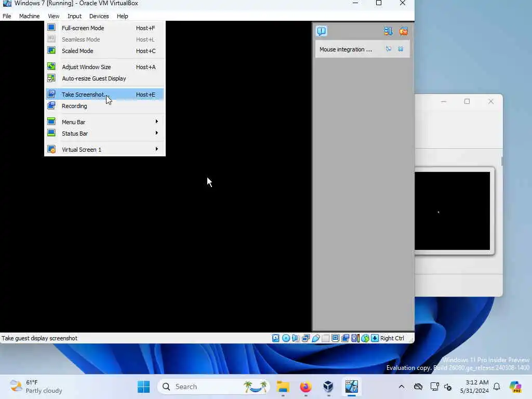Image resolution: width=532 pixels, height=399 pixels.
Task: Click the Scaled Mode icon
Action: tap(51, 50)
